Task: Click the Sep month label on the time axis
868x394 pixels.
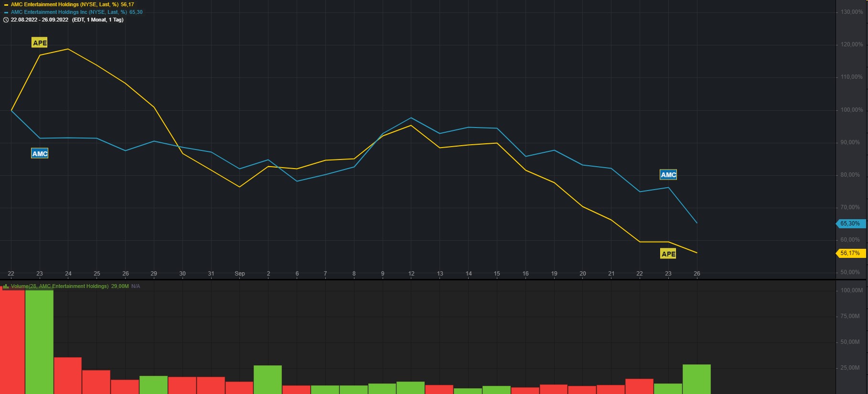Action: 240,274
